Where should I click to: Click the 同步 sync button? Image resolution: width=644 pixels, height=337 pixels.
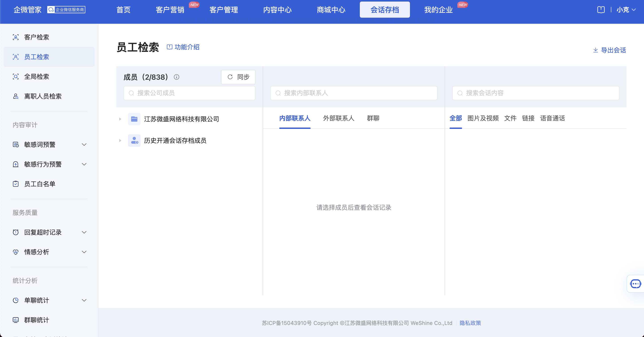pyautogui.click(x=238, y=77)
